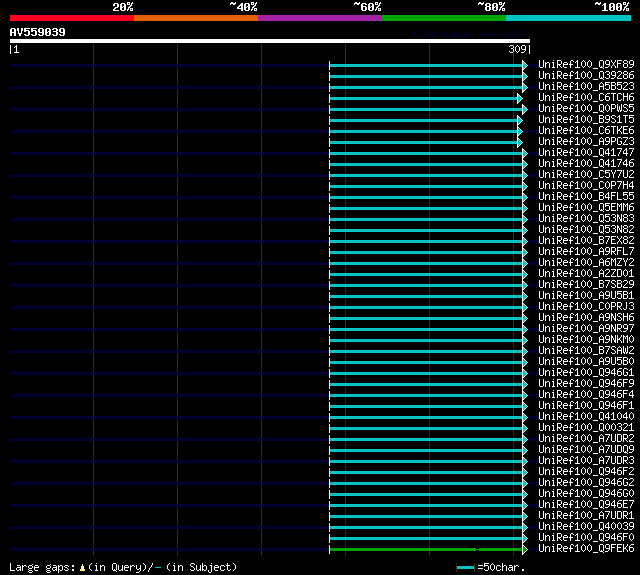Select the UniRef100_A7UDQ9 label
This screenshot has height=575, width=640.
[x=586, y=450]
